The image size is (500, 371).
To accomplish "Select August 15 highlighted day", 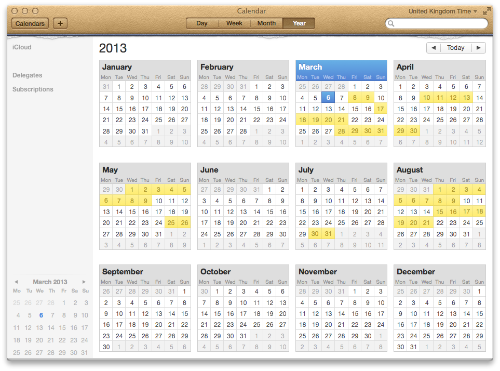I will (x=440, y=212).
